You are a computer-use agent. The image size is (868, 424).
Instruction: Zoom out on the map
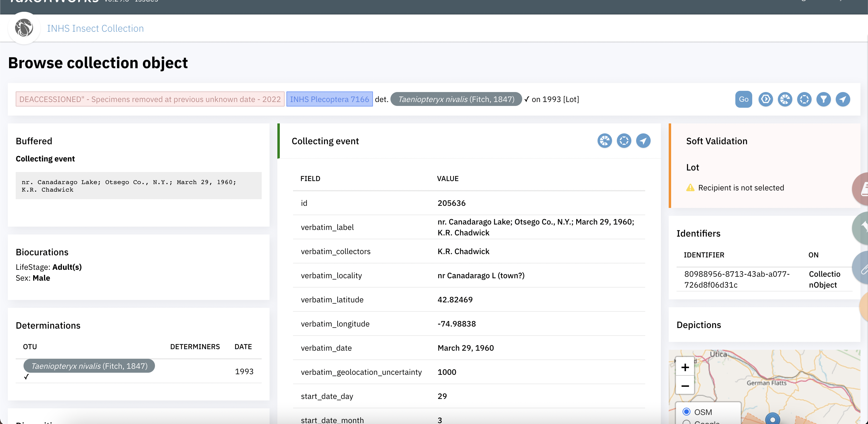point(685,386)
